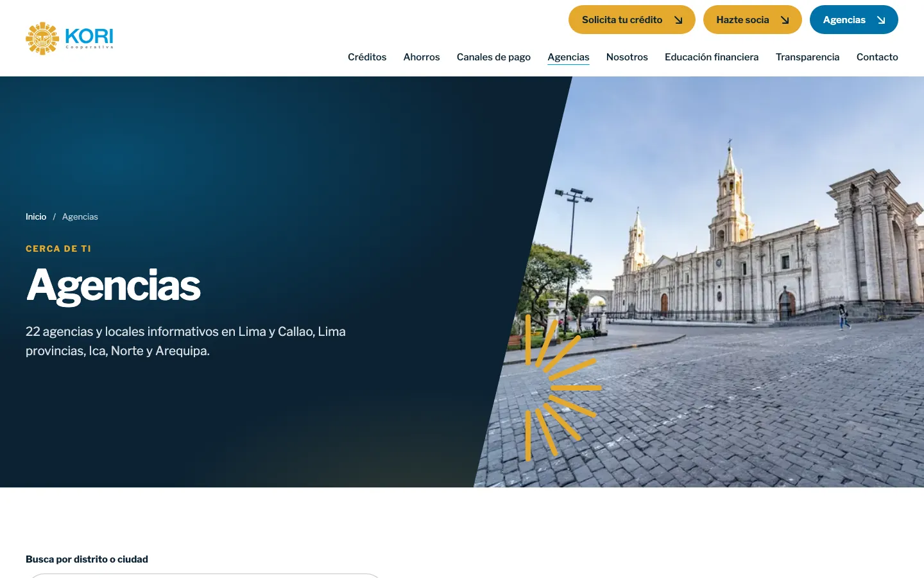924x578 pixels.
Task: Navigate to Canales de pago
Action: tap(493, 57)
